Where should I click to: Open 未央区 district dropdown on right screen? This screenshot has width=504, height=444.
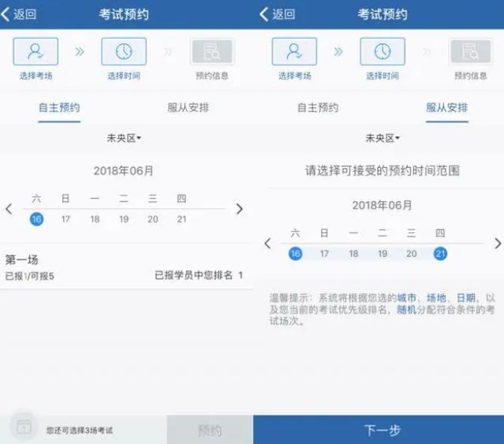coord(383,138)
